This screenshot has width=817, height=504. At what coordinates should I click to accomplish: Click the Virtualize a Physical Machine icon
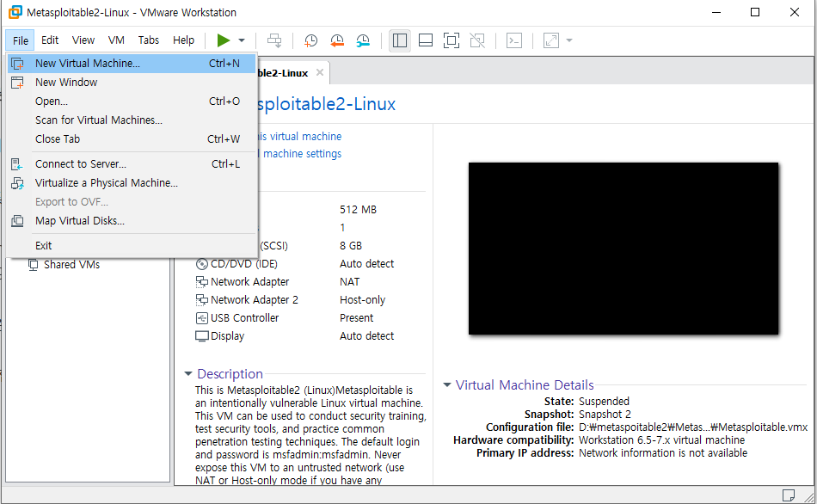pos(17,183)
